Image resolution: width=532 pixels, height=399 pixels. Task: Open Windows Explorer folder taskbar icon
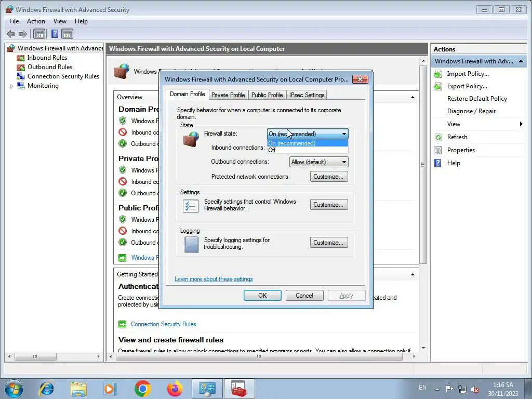coord(79,389)
